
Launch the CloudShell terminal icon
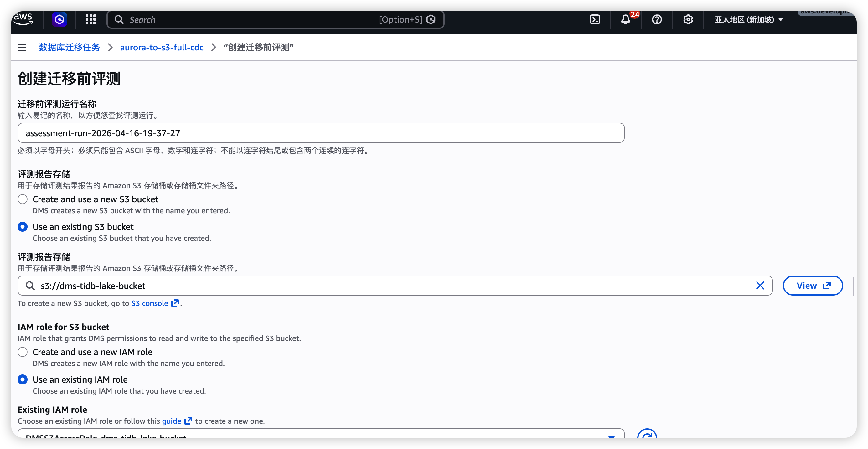click(x=595, y=19)
